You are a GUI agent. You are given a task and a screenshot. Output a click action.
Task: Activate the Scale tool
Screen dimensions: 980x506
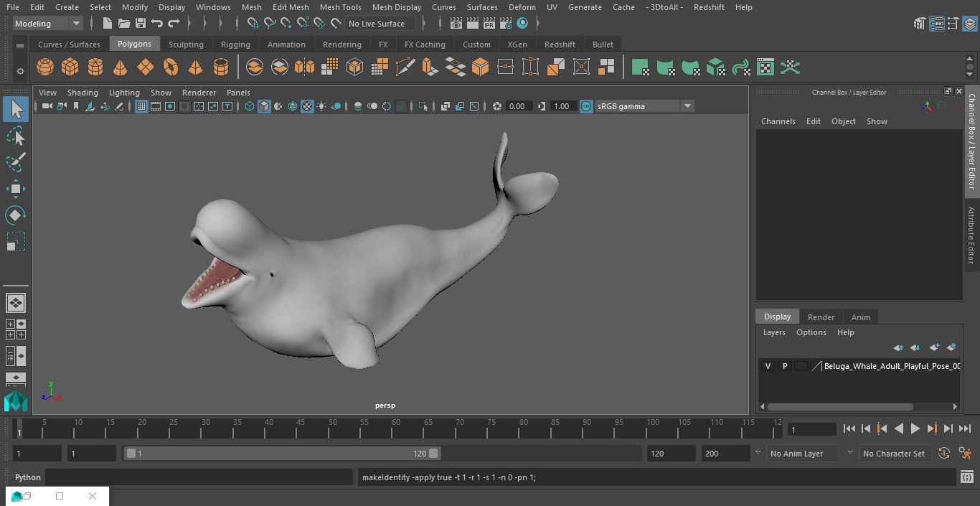click(16, 242)
